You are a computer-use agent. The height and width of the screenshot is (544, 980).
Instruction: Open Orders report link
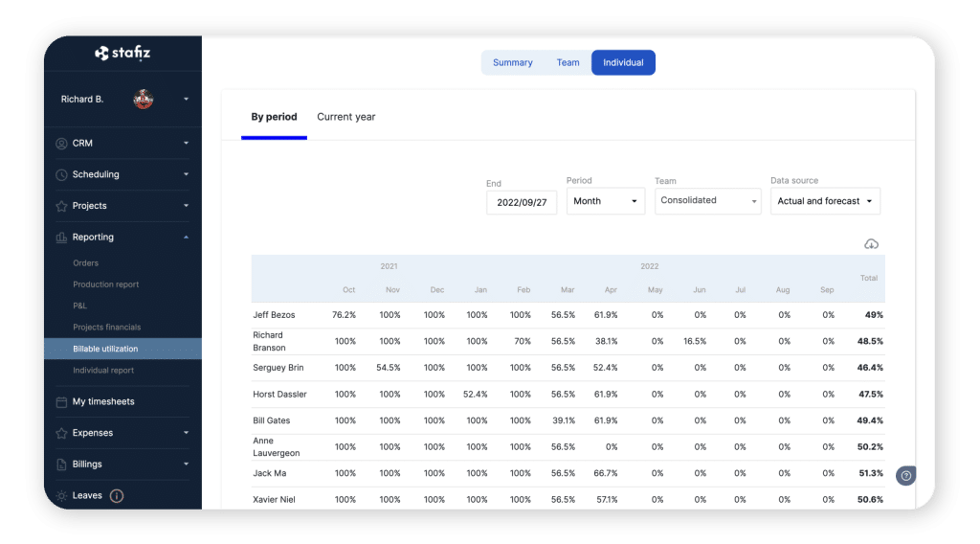85,263
